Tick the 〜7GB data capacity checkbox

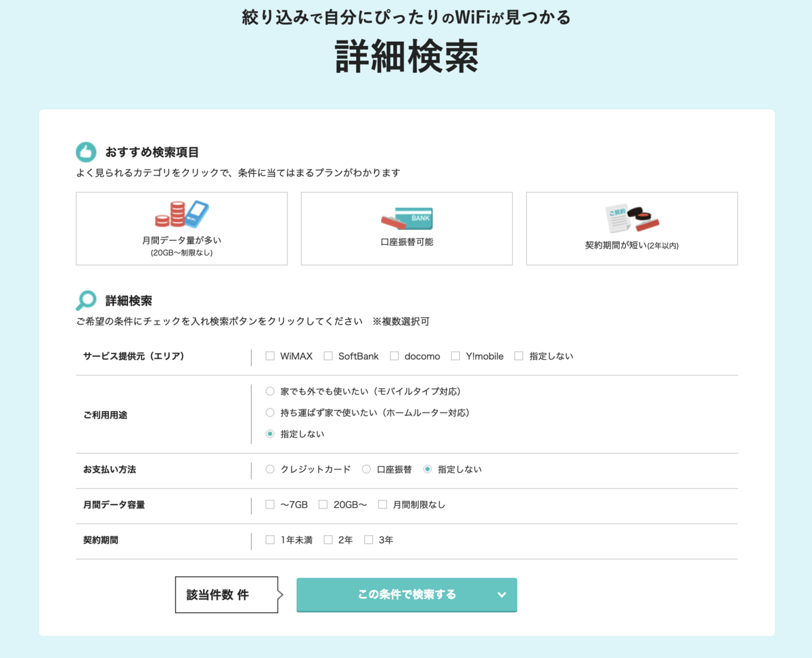tap(270, 504)
